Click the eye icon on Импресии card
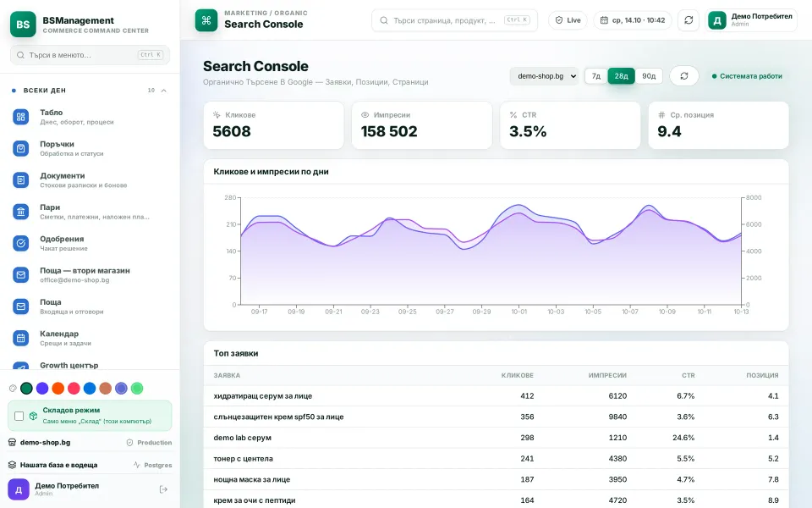The image size is (812, 508). [365, 115]
